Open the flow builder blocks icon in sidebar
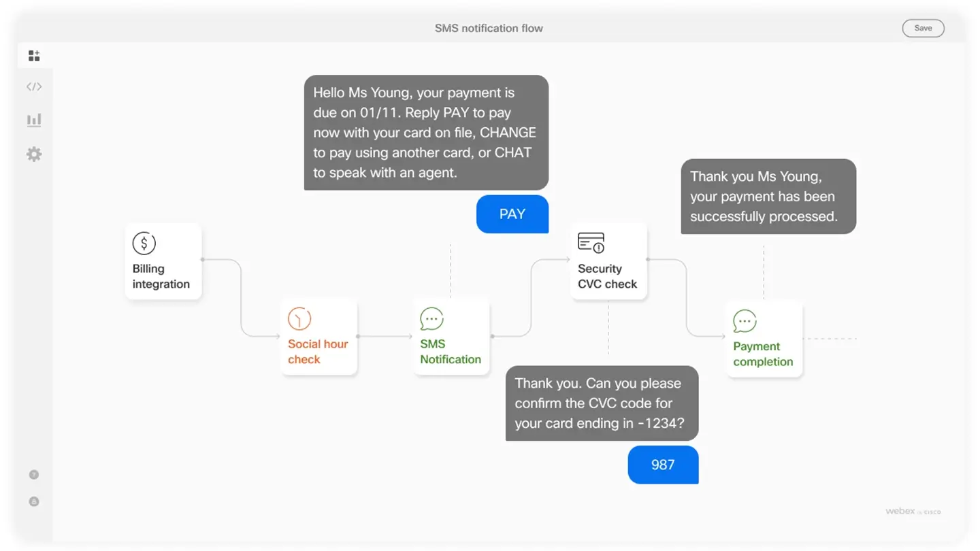 [x=34, y=56]
